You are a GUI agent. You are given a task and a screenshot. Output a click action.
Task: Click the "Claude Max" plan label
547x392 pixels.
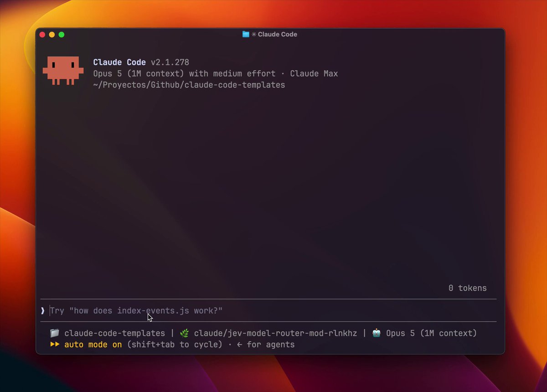(x=314, y=73)
